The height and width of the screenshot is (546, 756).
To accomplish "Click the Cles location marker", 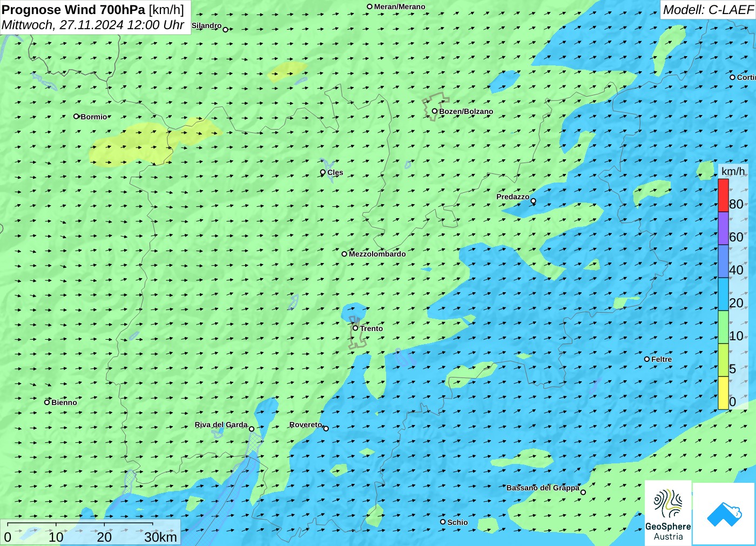I will point(323,172).
